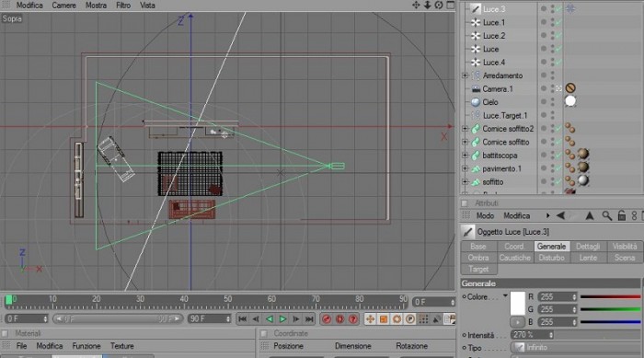This screenshot has width=644, height=358.
Task: Expand the Arredamento tree item
Action: tap(465, 75)
